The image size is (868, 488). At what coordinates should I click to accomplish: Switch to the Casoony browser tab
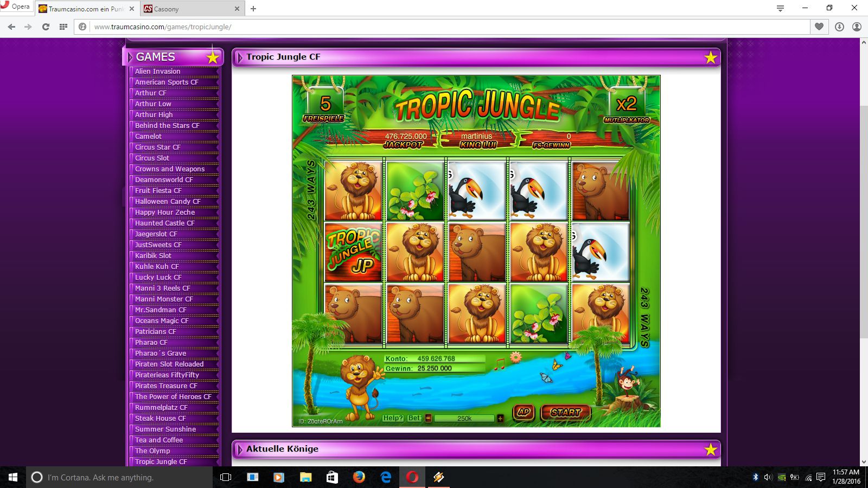192,9
